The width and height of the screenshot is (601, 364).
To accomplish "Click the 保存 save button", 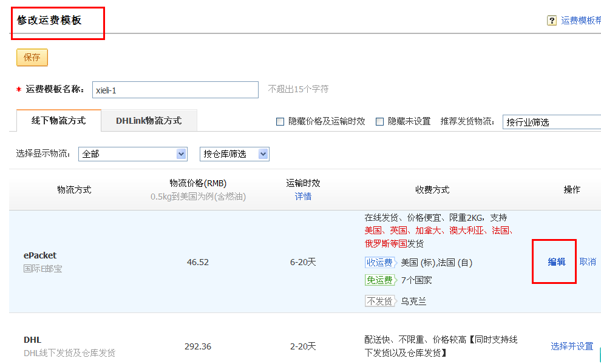I will tap(32, 58).
